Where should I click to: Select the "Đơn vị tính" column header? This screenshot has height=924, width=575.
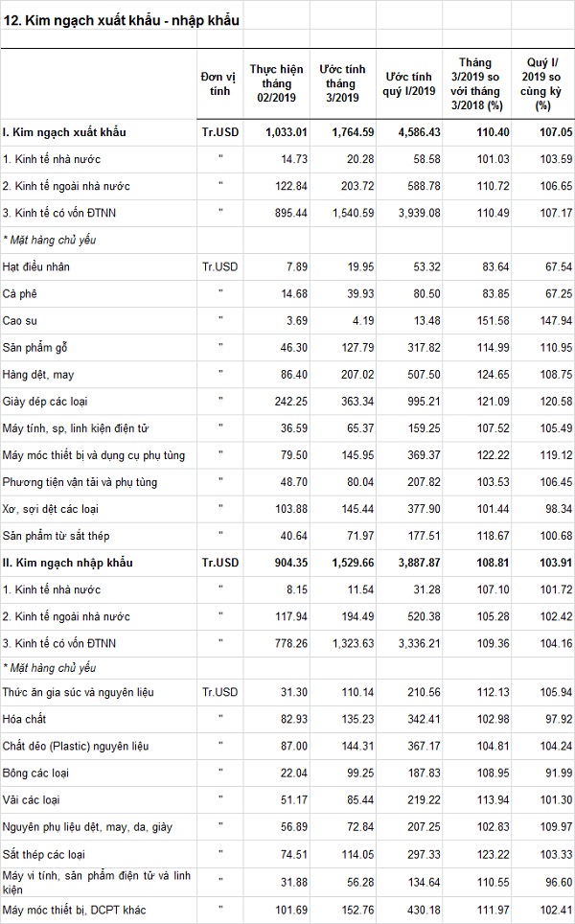coord(218,83)
